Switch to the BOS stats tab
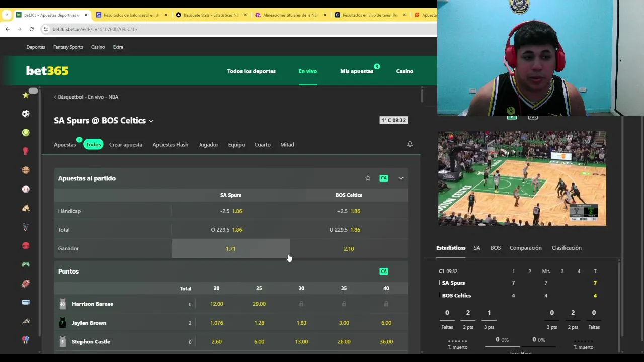 (x=496, y=248)
